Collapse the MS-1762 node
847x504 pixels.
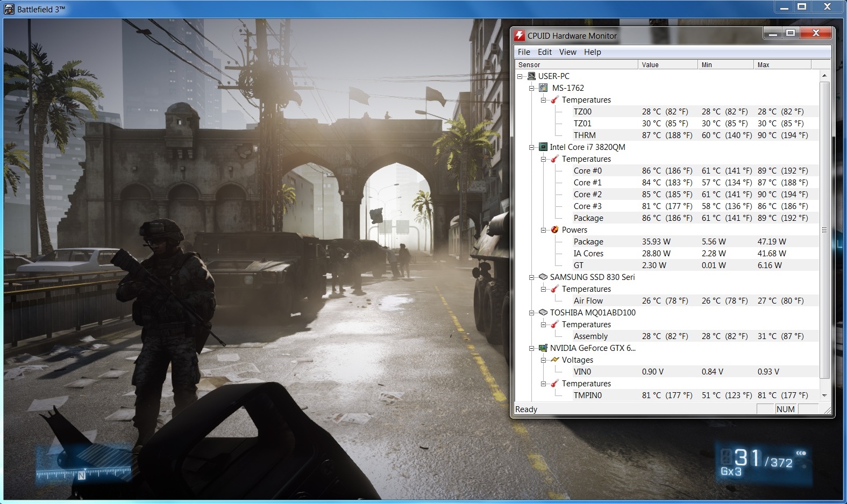(532, 88)
